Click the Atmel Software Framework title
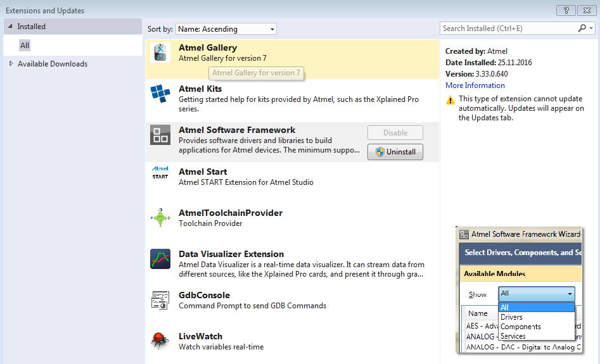This screenshot has width=600, height=364. tap(237, 130)
